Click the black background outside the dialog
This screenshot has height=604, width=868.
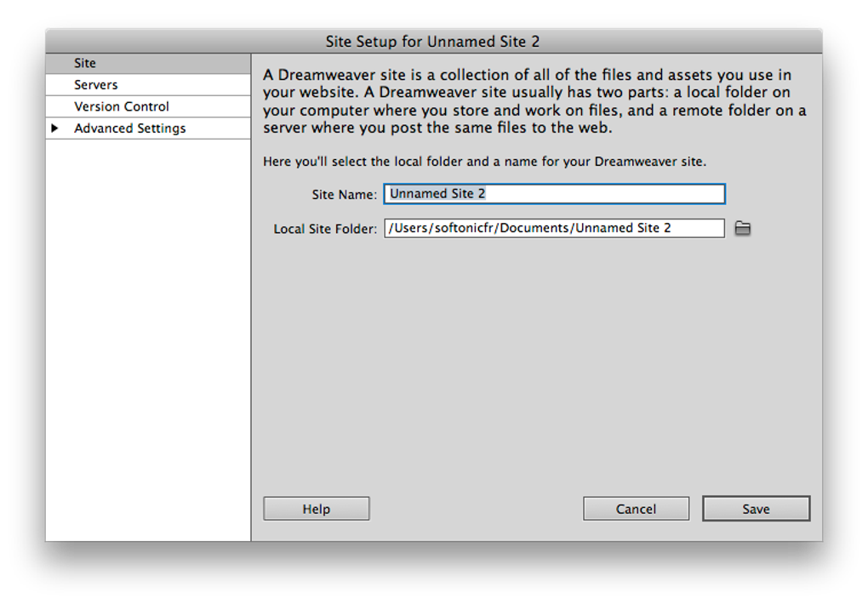pyautogui.click(x=425, y=574)
